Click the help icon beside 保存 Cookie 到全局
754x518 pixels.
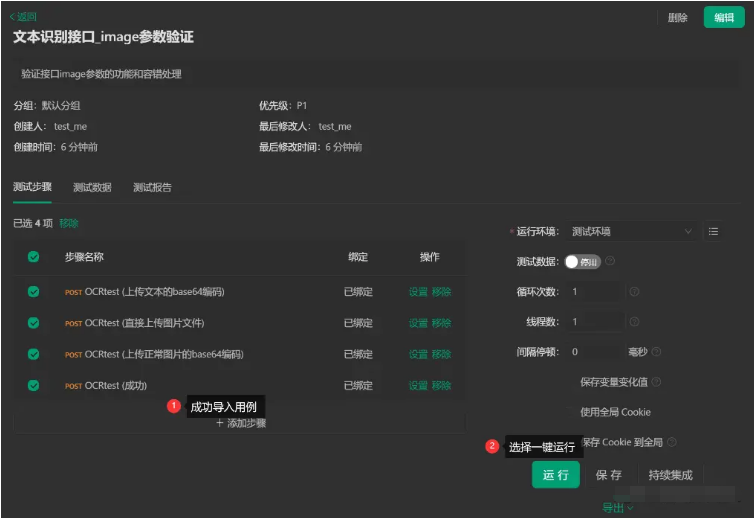(x=671, y=442)
